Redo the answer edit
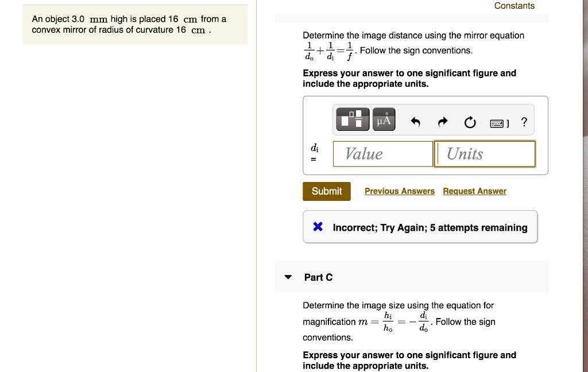 (x=442, y=121)
